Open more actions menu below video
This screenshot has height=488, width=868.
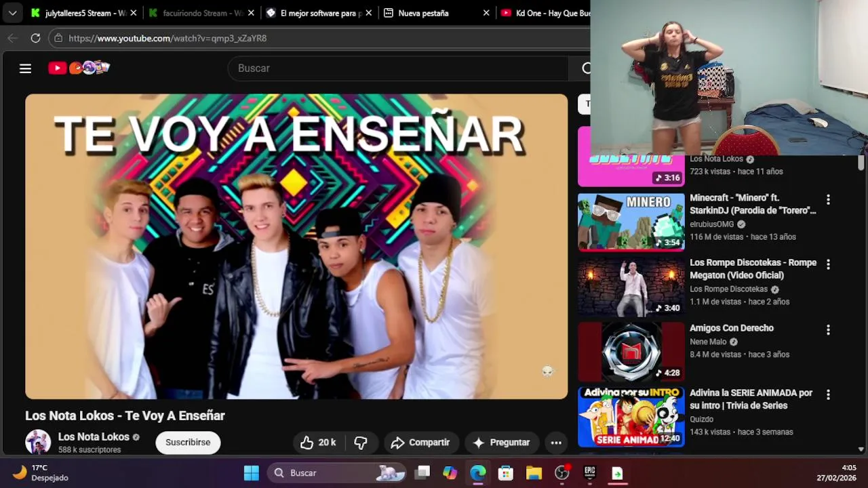coord(556,443)
